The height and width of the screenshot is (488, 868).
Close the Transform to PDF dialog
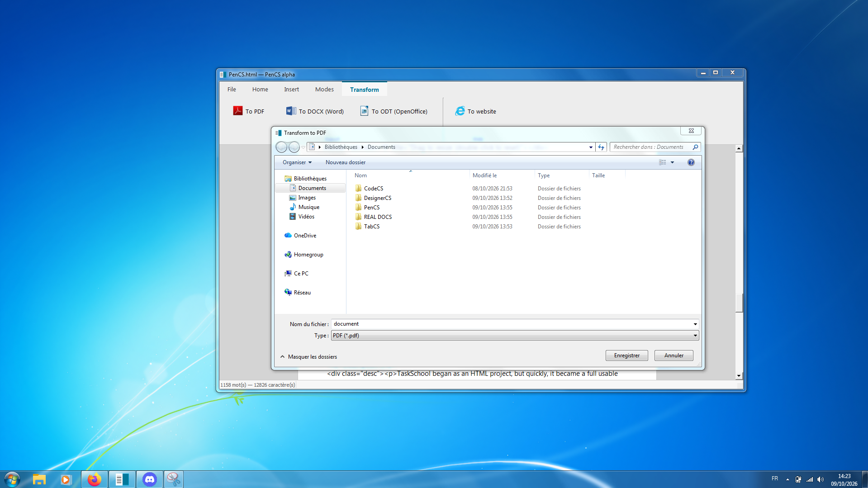691,131
